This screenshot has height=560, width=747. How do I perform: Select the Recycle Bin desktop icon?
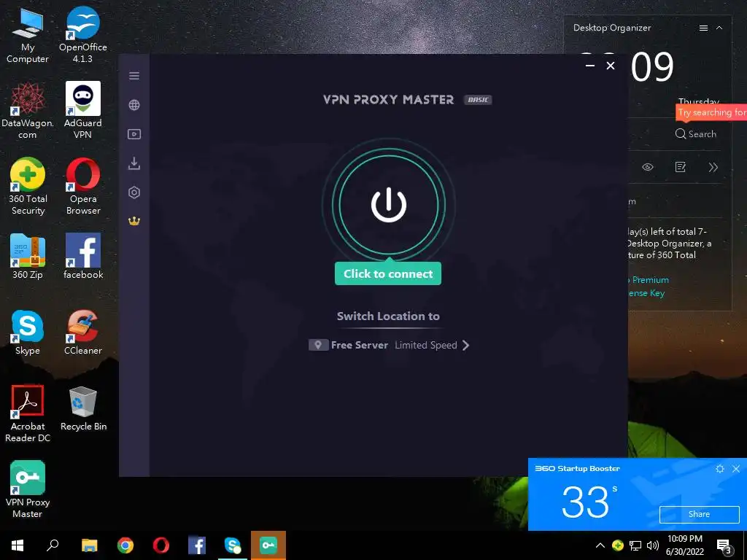(x=83, y=408)
